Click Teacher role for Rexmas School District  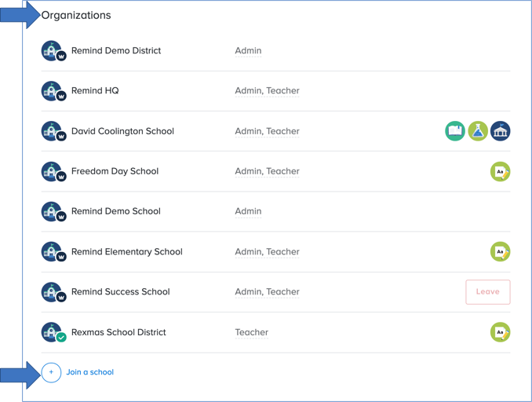coord(252,332)
